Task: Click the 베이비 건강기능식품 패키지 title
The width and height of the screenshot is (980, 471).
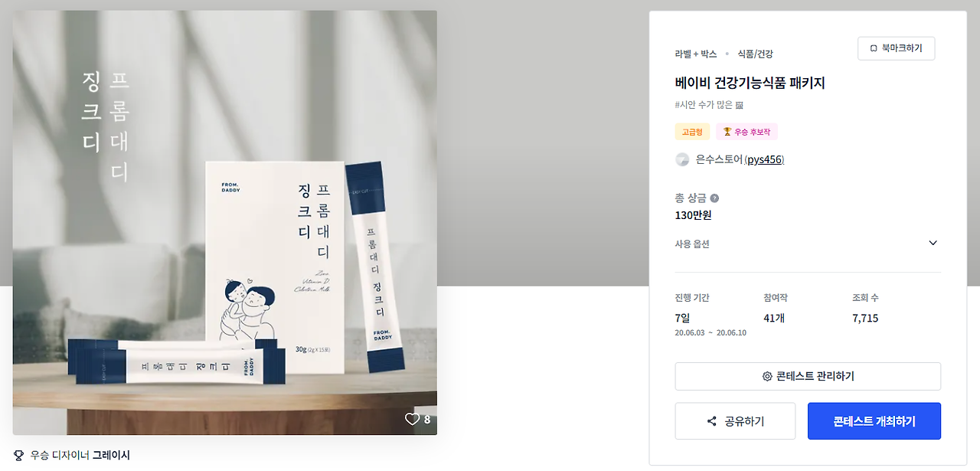Action: [750, 83]
